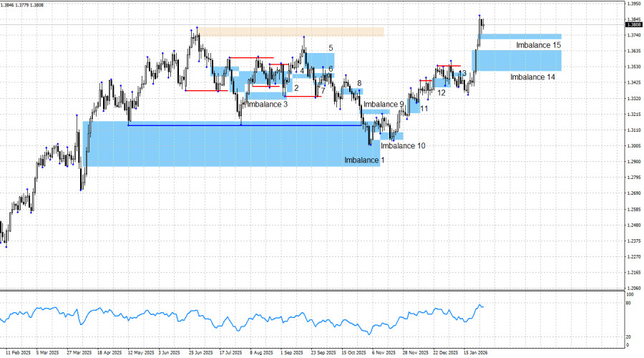Click the zone label number 8
This screenshot has height=358, width=644.
point(359,83)
